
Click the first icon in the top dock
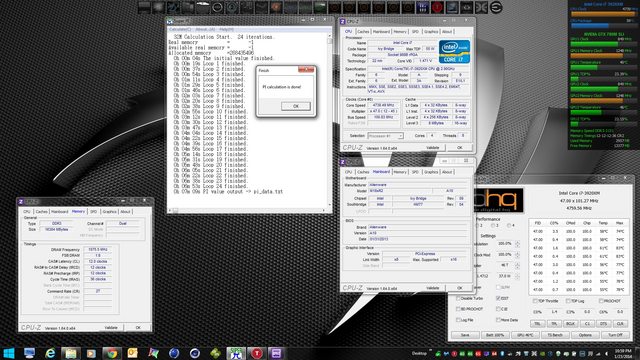pyautogui.click(x=144, y=7)
